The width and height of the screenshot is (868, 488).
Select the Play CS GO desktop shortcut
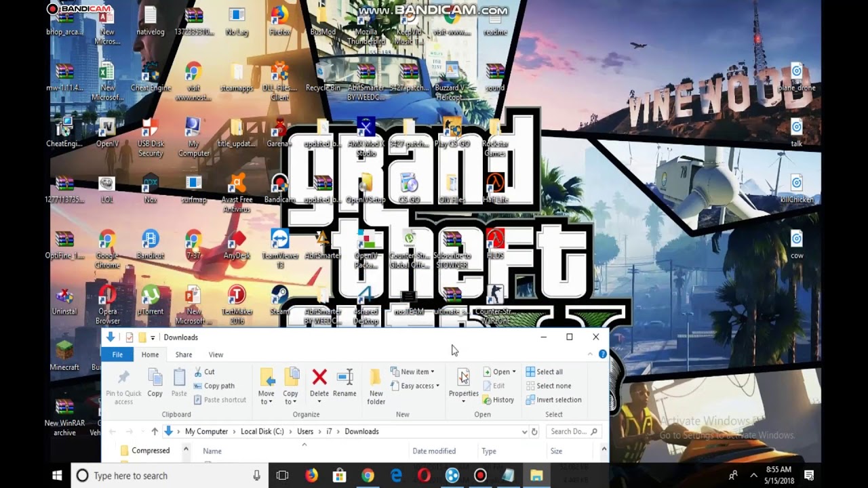452,133
